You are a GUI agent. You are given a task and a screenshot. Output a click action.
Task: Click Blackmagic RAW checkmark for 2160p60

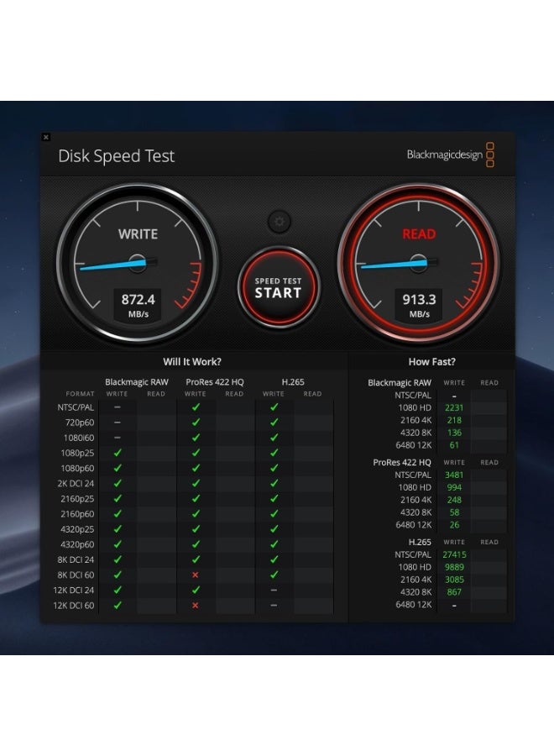tap(117, 513)
